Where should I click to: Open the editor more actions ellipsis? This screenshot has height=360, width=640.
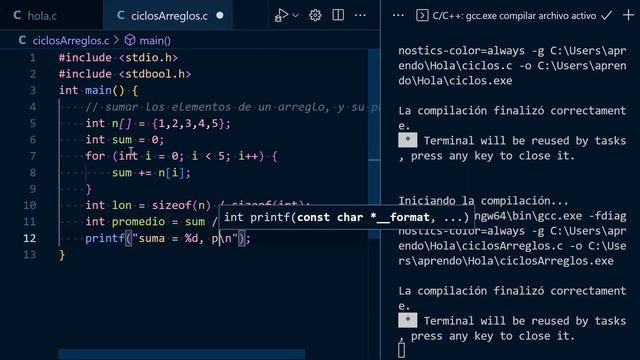click(x=360, y=16)
